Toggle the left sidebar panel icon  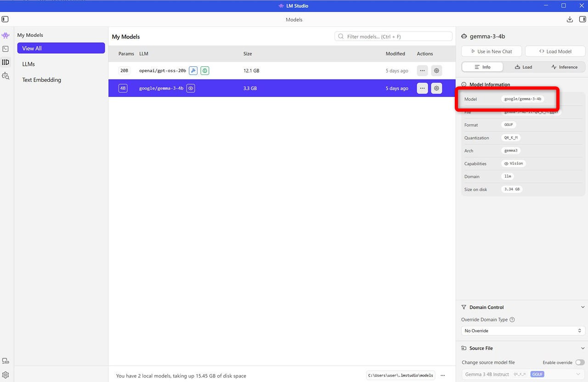click(5, 19)
